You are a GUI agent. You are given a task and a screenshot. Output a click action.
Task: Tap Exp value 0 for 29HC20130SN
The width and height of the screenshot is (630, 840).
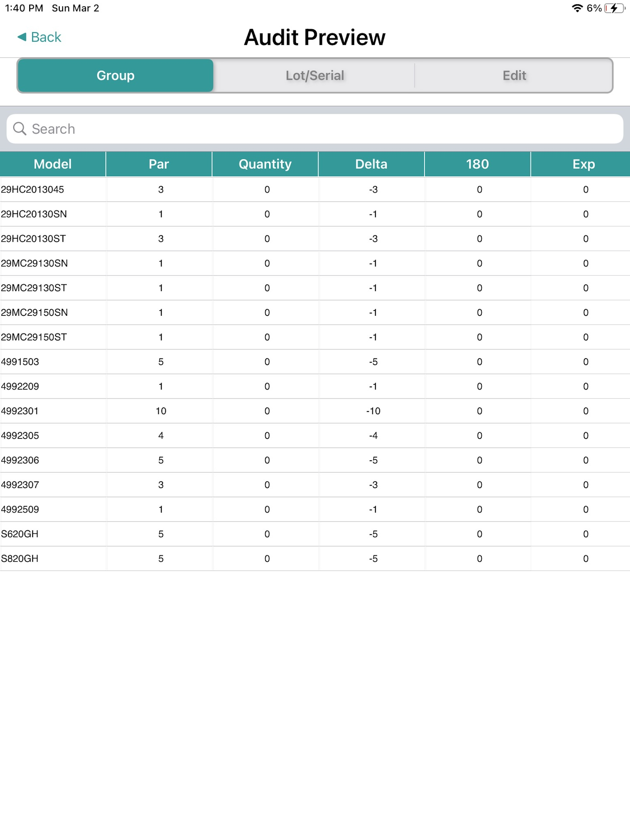click(x=585, y=214)
